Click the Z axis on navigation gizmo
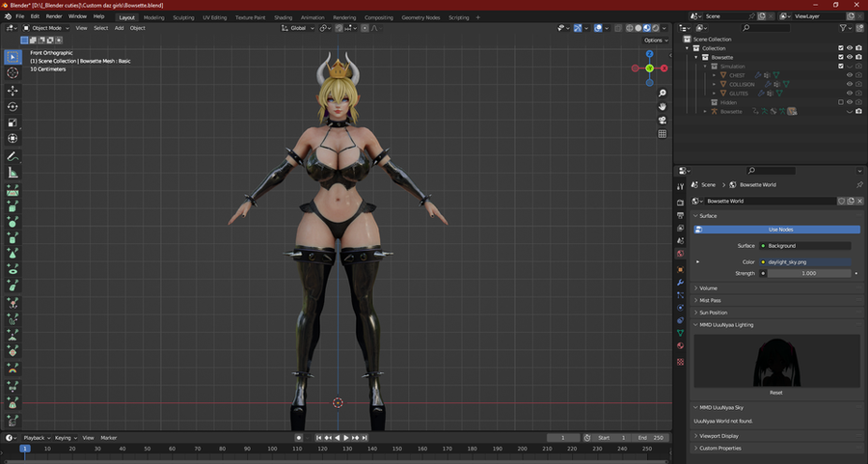 tap(649, 54)
